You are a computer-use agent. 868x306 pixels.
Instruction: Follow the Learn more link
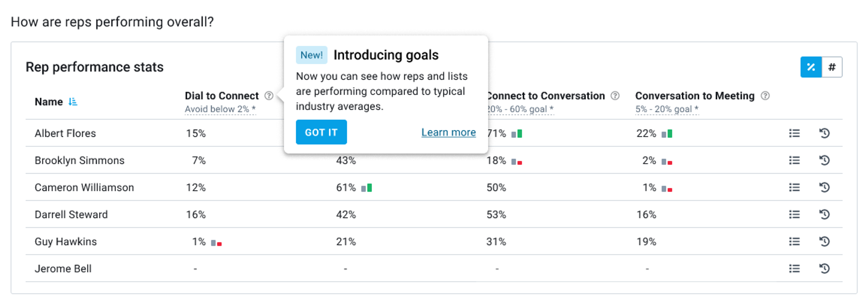point(448,132)
